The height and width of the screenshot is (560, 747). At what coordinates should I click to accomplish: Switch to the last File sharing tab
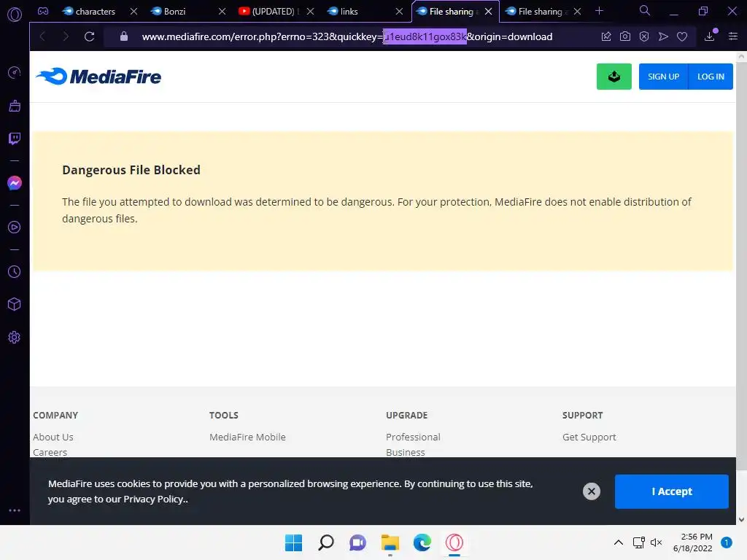pos(541,12)
